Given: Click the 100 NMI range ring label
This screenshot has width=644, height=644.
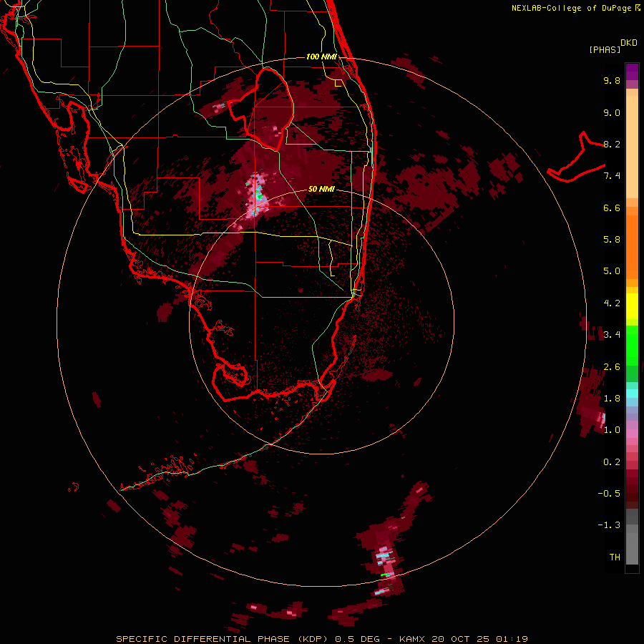Looking at the screenshot, I should pos(321,57).
